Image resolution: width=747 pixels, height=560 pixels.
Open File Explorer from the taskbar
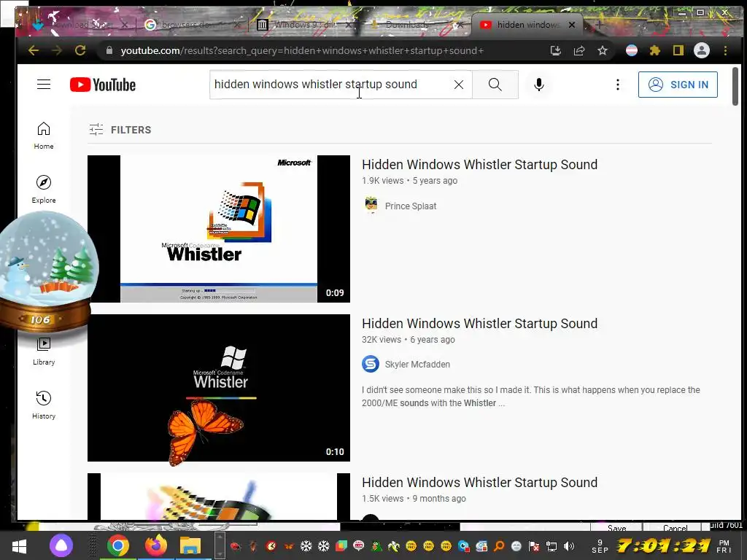click(190, 545)
